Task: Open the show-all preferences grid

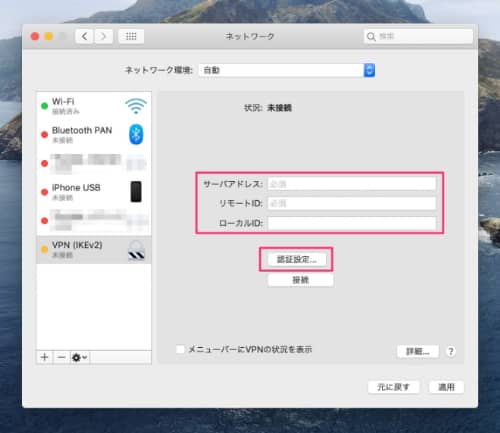Action: coord(131,36)
